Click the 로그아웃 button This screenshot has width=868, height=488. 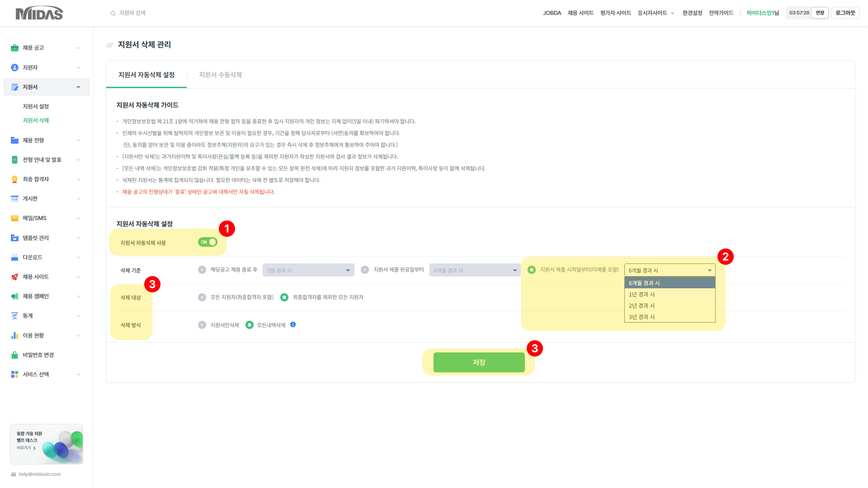(x=845, y=13)
